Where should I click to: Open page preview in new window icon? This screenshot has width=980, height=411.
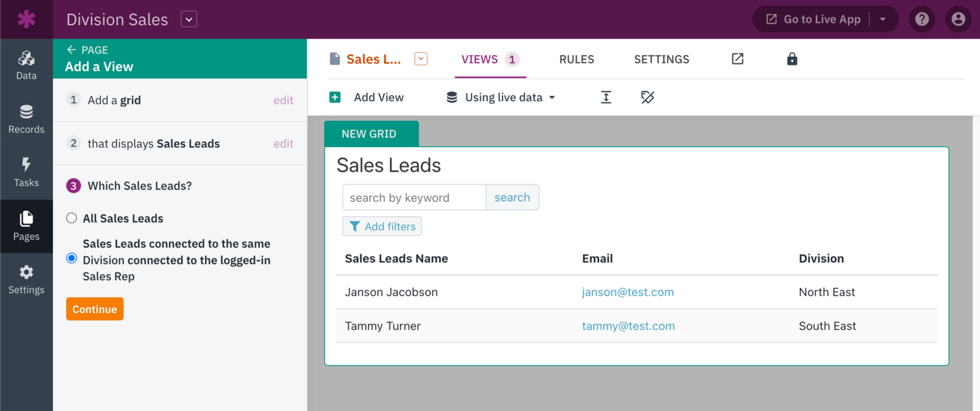pos(738,59)
